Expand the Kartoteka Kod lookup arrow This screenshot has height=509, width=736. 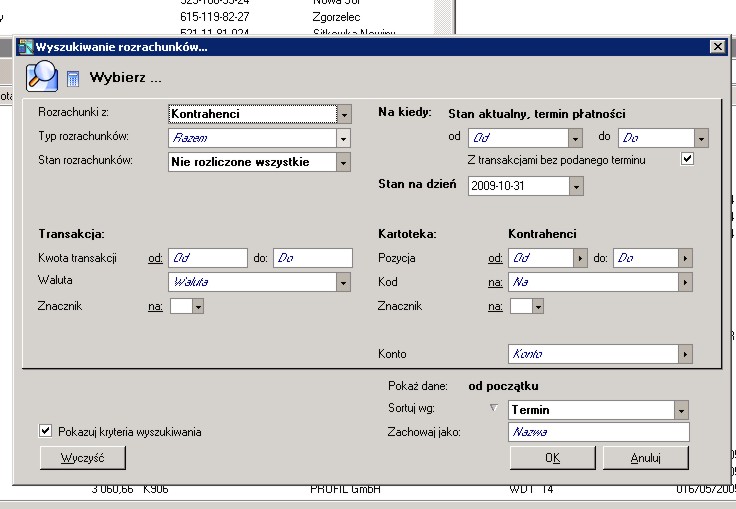coord(685,283)
